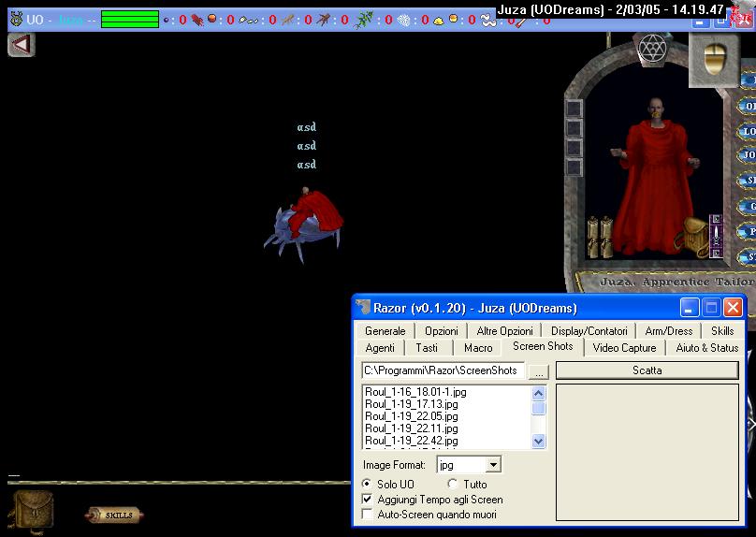Switch to the Agenti tab

[x=380, y=348]
